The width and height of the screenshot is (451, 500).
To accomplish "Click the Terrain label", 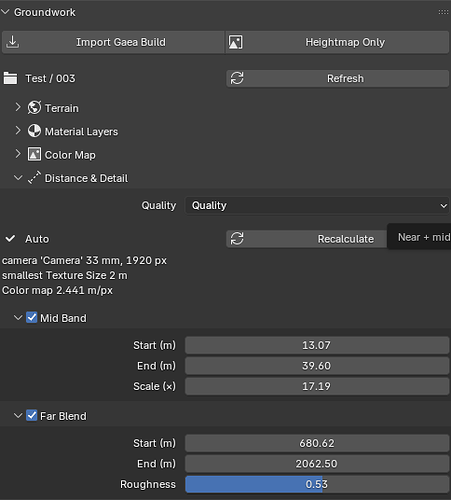I will click(62, 108).
